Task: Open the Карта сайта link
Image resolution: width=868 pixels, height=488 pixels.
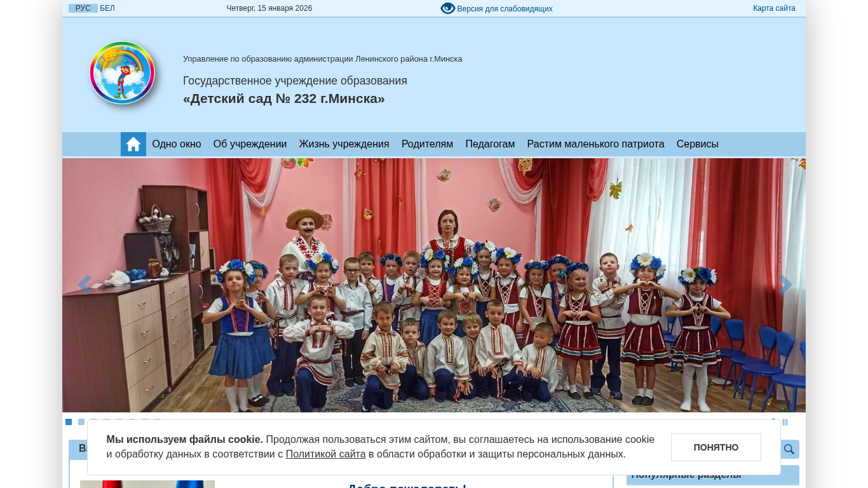Action: click(x=774, y=8)
